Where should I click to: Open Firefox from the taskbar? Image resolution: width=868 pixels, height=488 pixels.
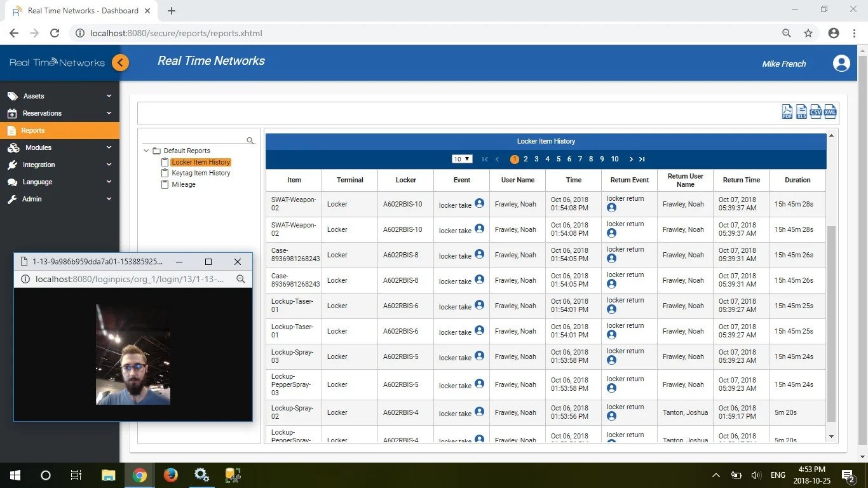click(x=171, y=475)
